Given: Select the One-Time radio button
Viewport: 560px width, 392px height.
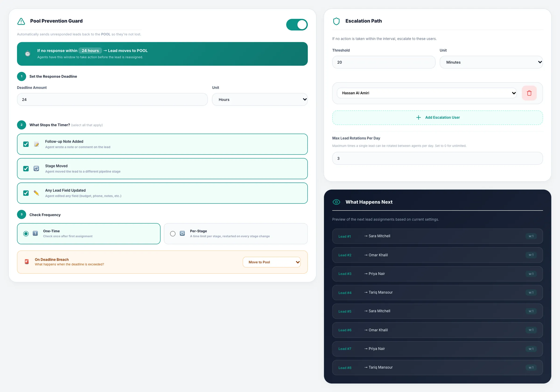Looking at the screenshot, I should pos(26,234).
